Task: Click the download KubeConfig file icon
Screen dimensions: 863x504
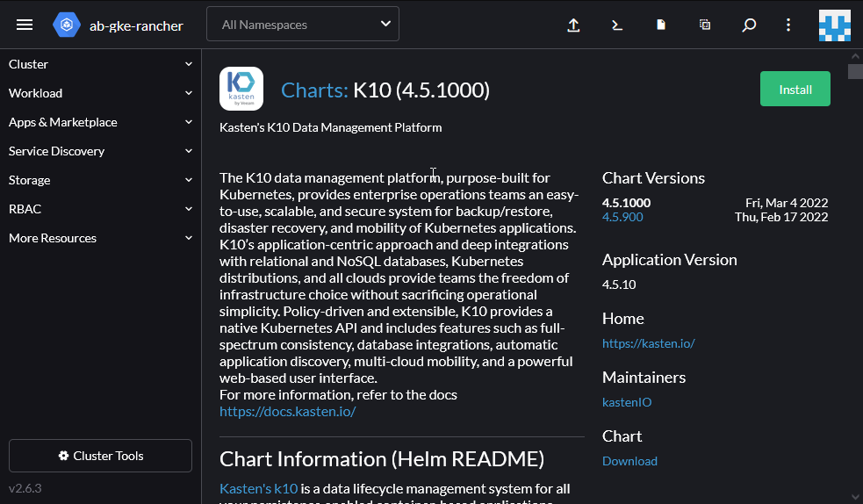Action: coord(661,25)
